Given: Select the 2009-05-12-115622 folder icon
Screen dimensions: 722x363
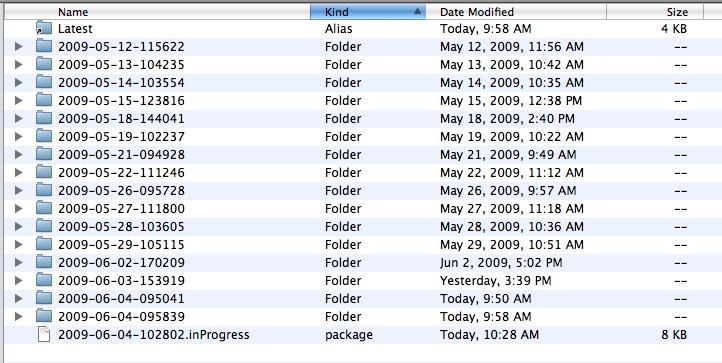Looking at the screenshot, I should click(44, 46).
